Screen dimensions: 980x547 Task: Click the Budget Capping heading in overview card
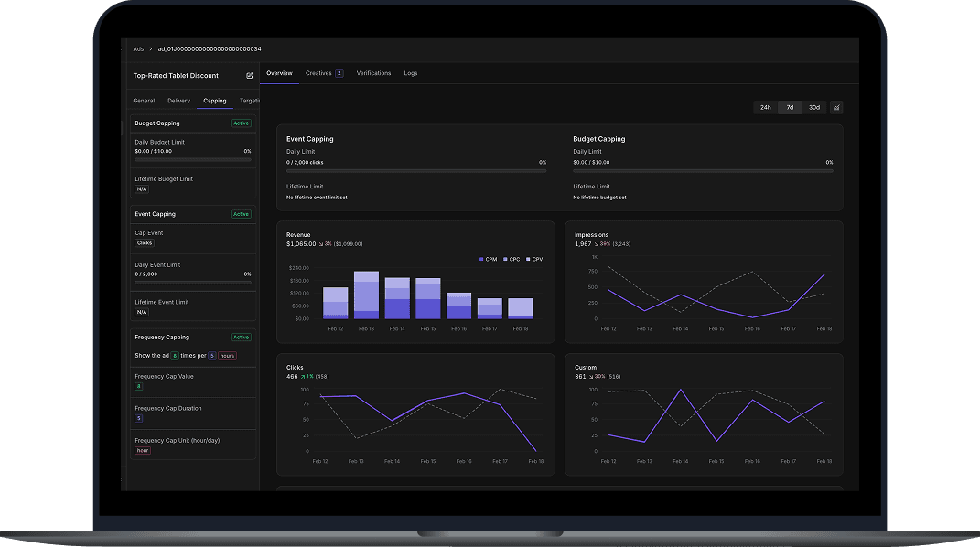[598, 139]
